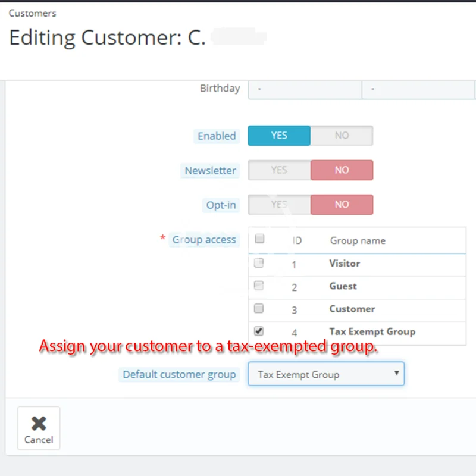Switch Newsletter to NO
Viewport: 476px width, 476px height.
click(x=342, y=170)
